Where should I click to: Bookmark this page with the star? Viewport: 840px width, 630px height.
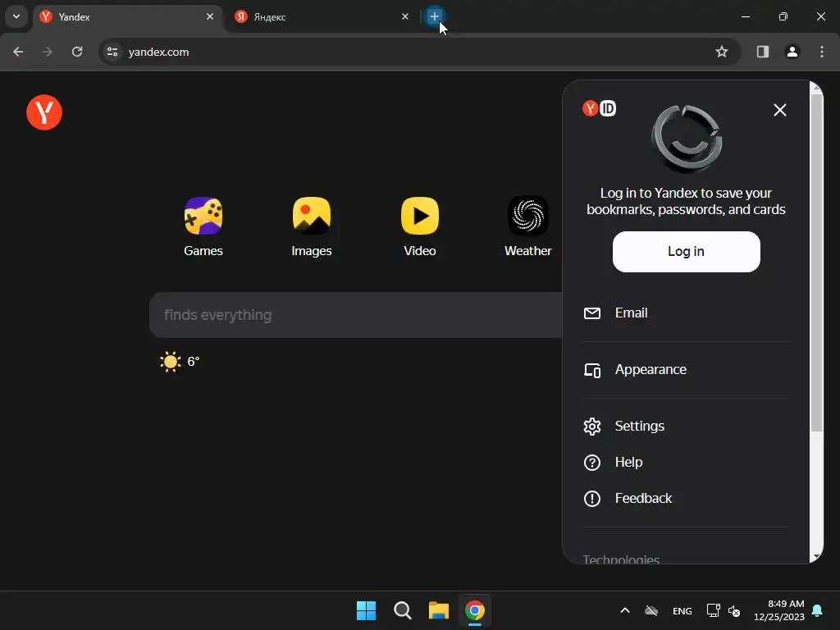(722, 52)
